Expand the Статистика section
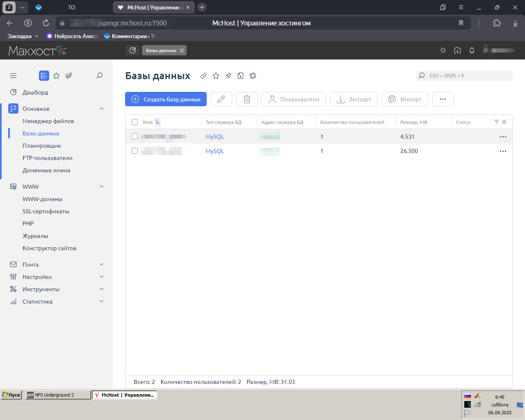The height and width of the screenshot is (420, 525). [102, 301]
